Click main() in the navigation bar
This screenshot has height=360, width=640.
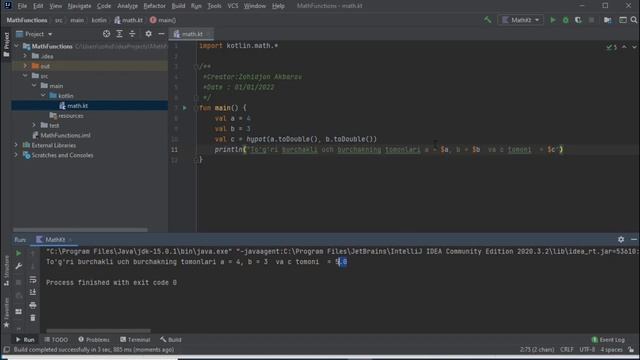coord(163,20)
